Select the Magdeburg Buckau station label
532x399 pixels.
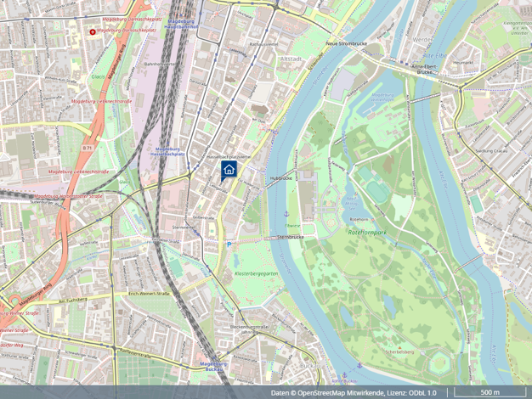214,366
